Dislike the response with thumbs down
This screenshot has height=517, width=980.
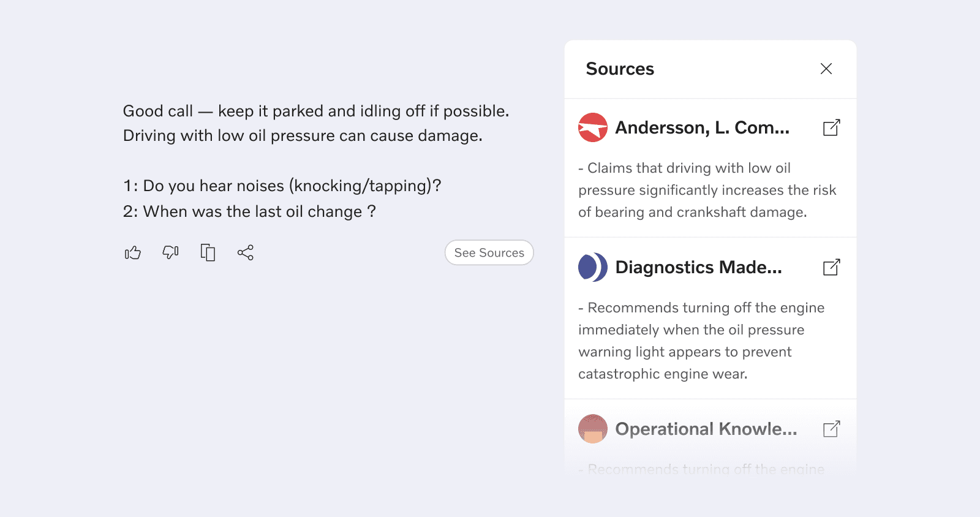tap(170, 252)
